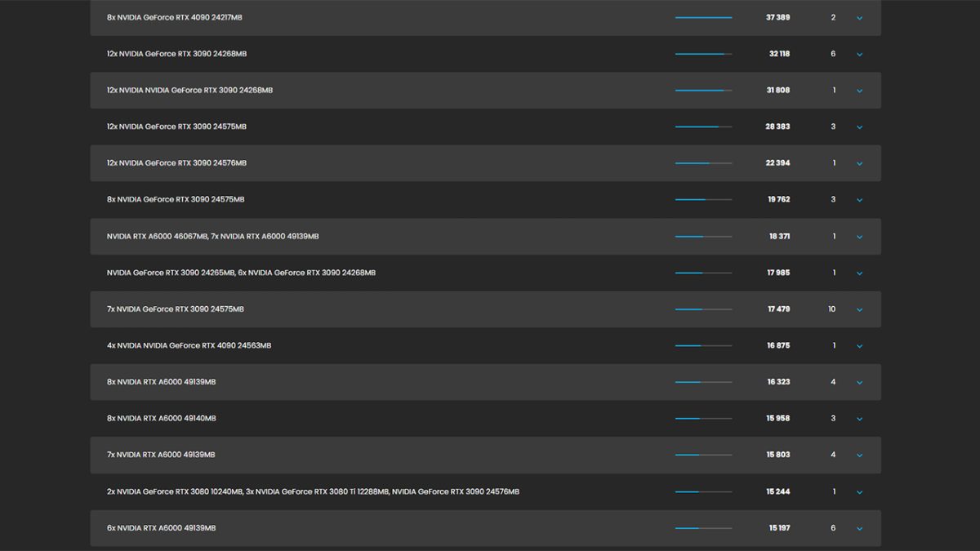980x551 pixels.
Task: Expand the 8x RTX A6000 49140MB row
Action: 859,419
